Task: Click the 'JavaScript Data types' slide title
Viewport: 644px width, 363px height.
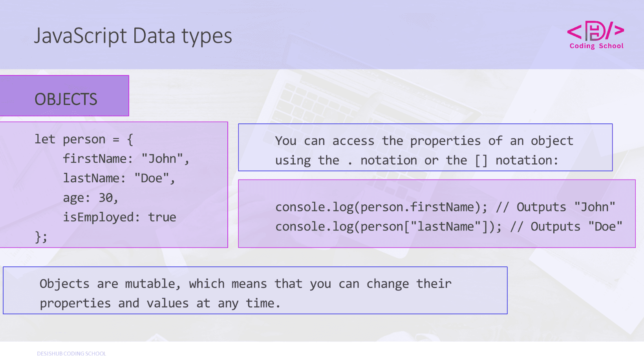Action: tap(133, 36)
